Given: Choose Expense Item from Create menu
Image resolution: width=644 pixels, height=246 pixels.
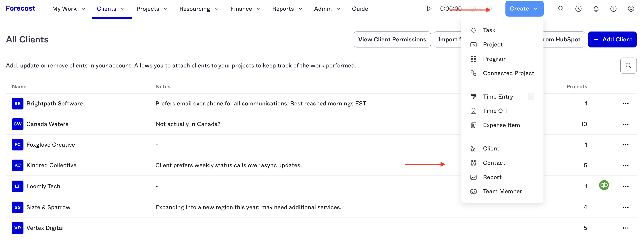Looking at the screenshot, I should 502,125.
